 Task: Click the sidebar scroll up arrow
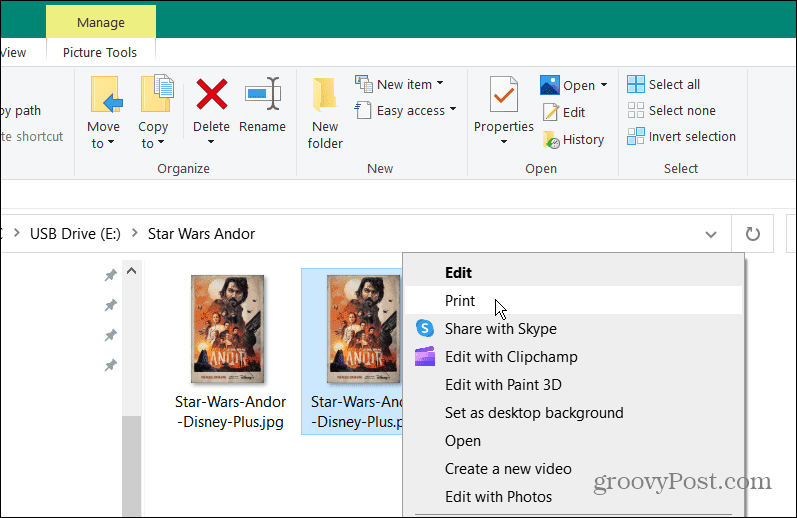pos(132,271)
